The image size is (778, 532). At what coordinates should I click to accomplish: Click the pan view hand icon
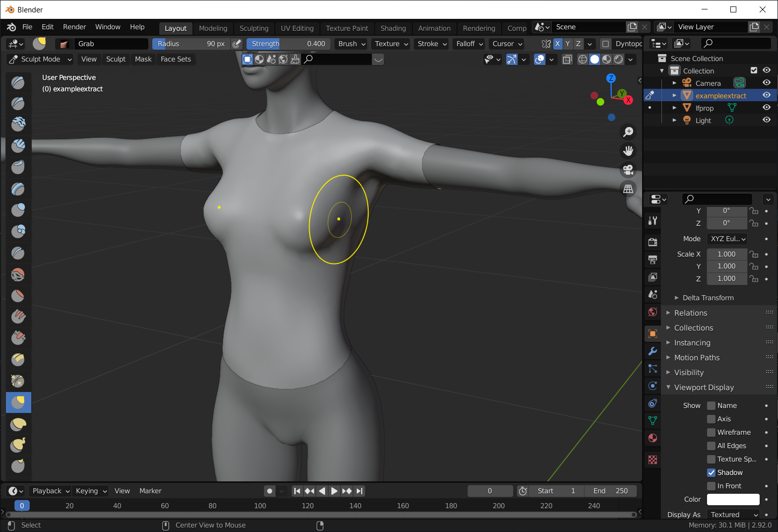point(628,150)
